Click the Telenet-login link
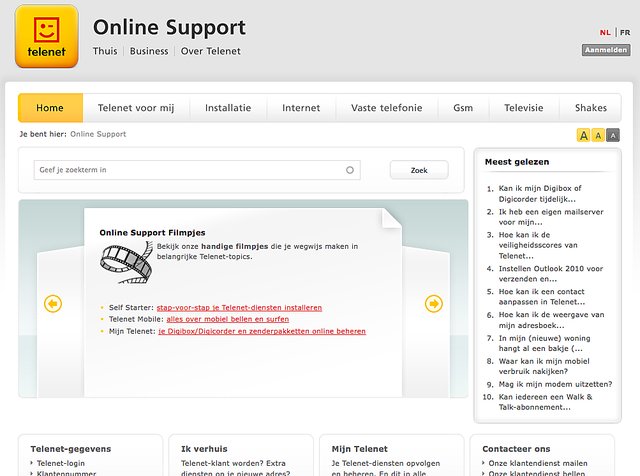640x476 pixels. tap(61, 463)
